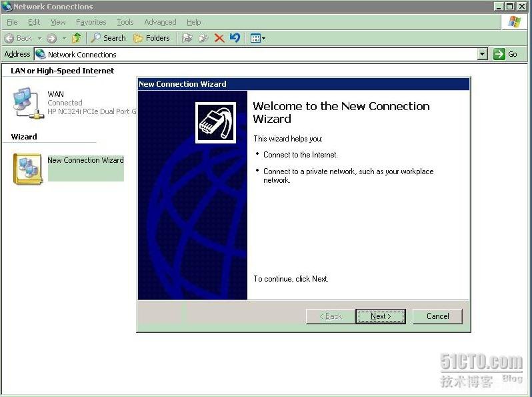Viewport: 532px width, 397px height.
Task: Click the Up folder toolbar icon
Action: 77,38
